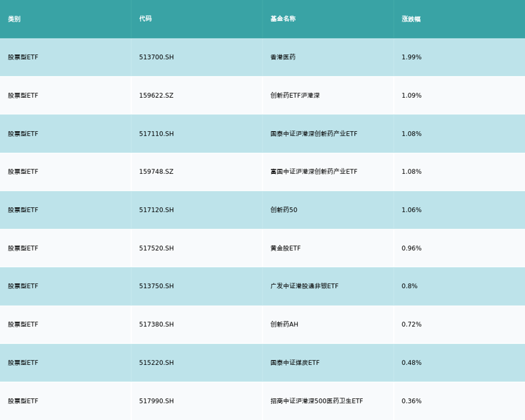Viewport: 525px width, 420px height.
Task: Select fund code 517380.SH
Action: (x=156, y=324)
